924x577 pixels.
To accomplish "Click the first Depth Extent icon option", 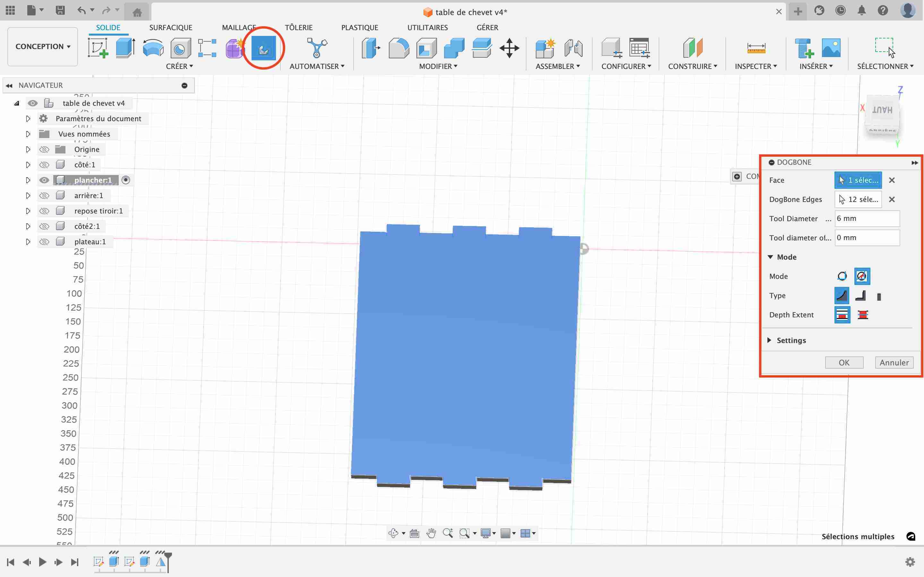I will click(x=842, y=314).
